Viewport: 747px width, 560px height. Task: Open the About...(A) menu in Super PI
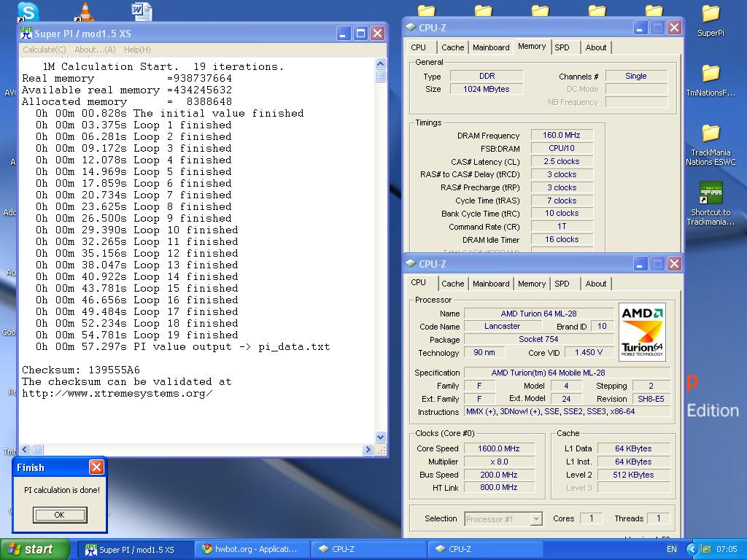click(95, 50)
